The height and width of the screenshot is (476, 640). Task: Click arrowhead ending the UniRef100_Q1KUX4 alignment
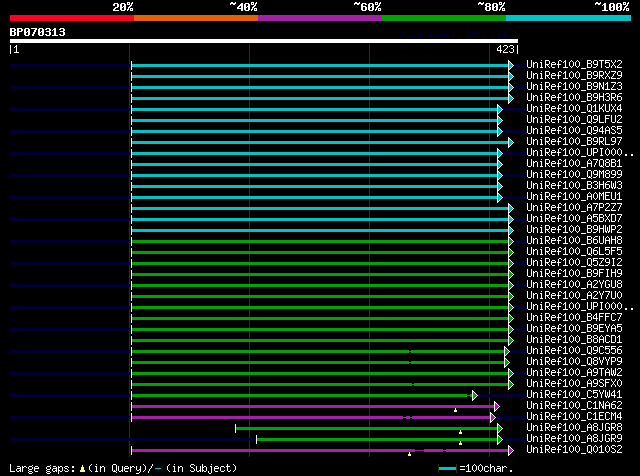tap(500, 109)
